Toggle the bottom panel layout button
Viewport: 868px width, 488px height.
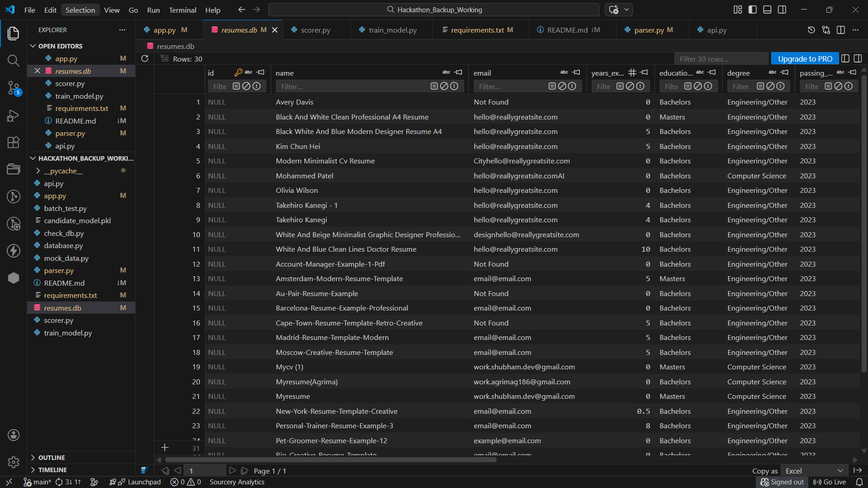tap(767, 10)
